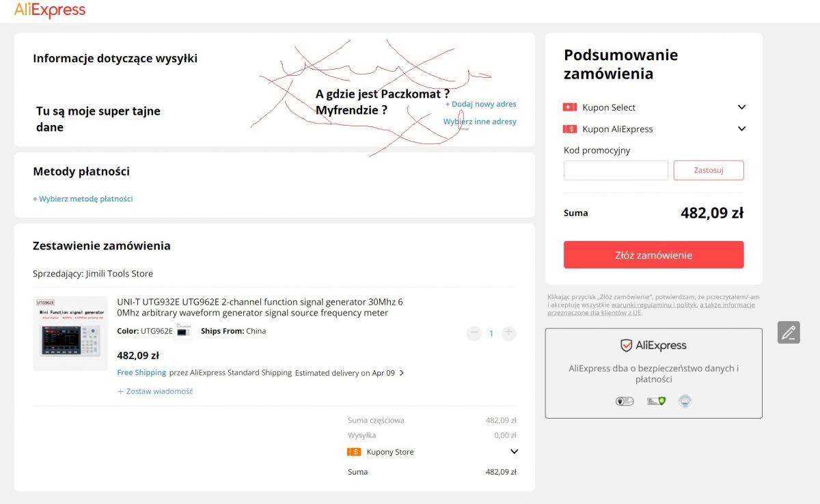Click the Kod promocyjny input field
Viewport: 820px width, 504px height.
point(616,170)
